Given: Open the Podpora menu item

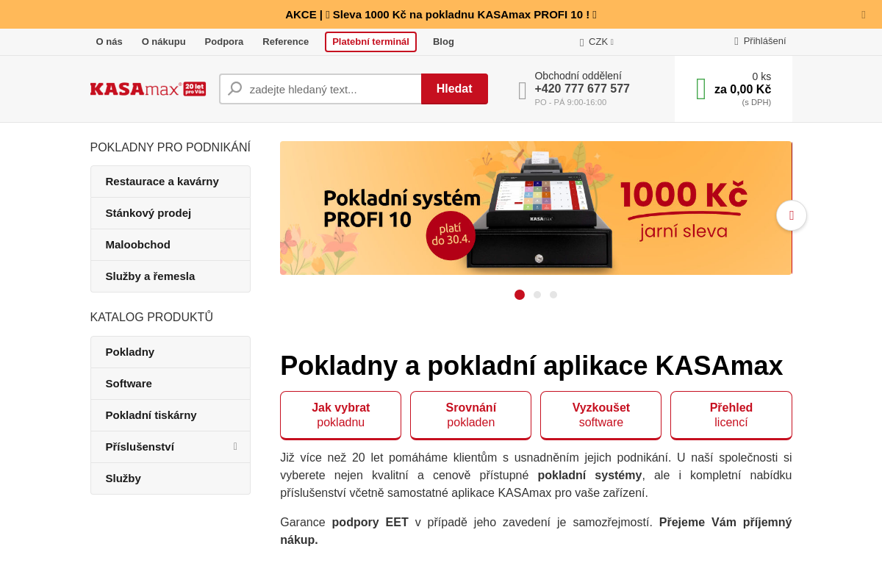Looking at the screenshot, I should [223, 41].
